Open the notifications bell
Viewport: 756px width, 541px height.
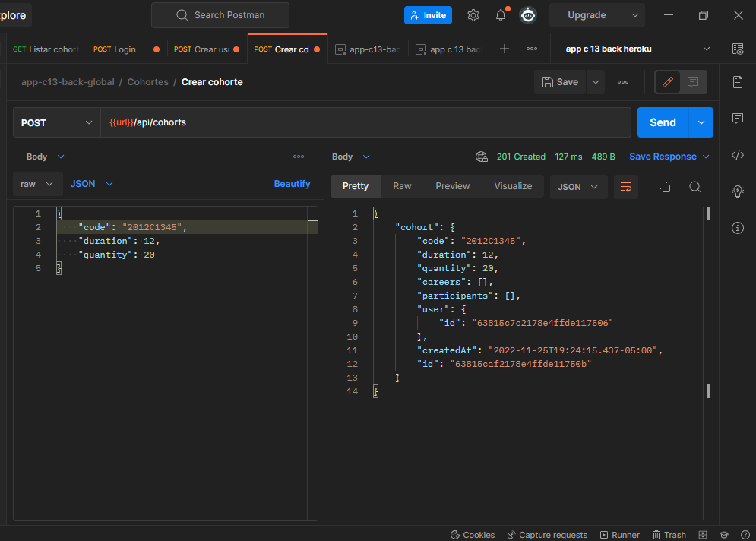[x=501, y=15]
